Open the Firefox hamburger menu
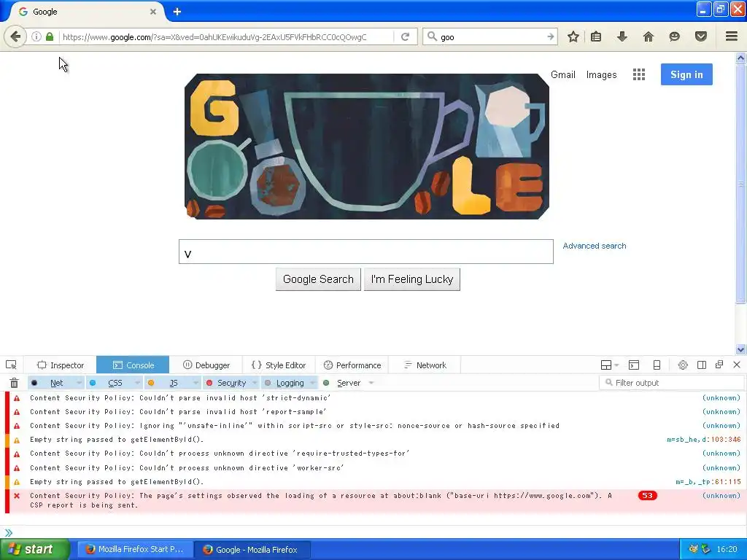Viewport: 747px width, 560px height. coord(732,36)
